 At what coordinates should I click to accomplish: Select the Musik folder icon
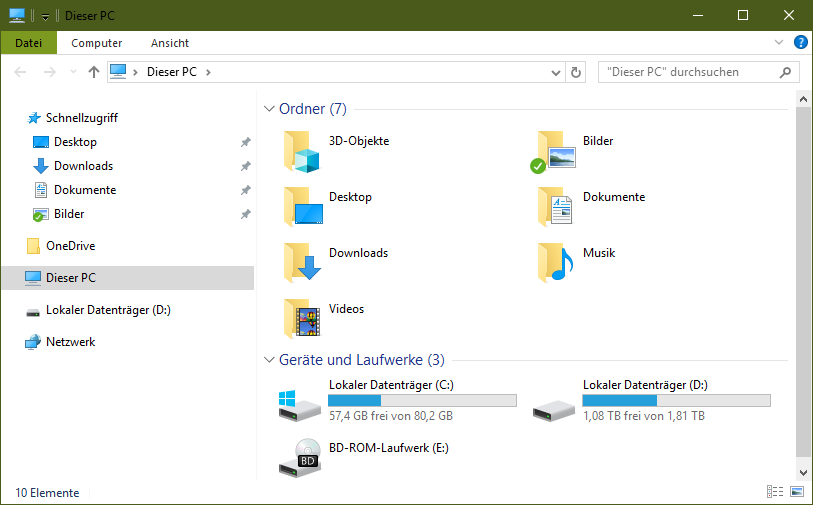(x=555, y=262)
